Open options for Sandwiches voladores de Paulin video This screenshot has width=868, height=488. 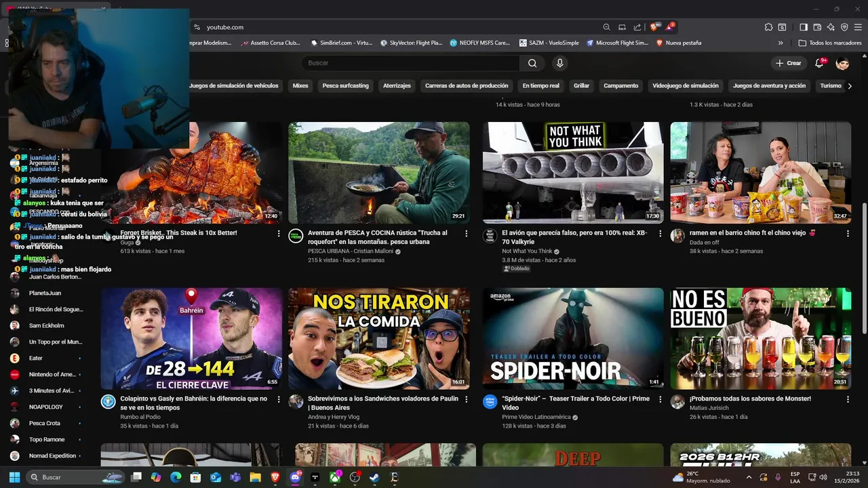coord(466,399)
